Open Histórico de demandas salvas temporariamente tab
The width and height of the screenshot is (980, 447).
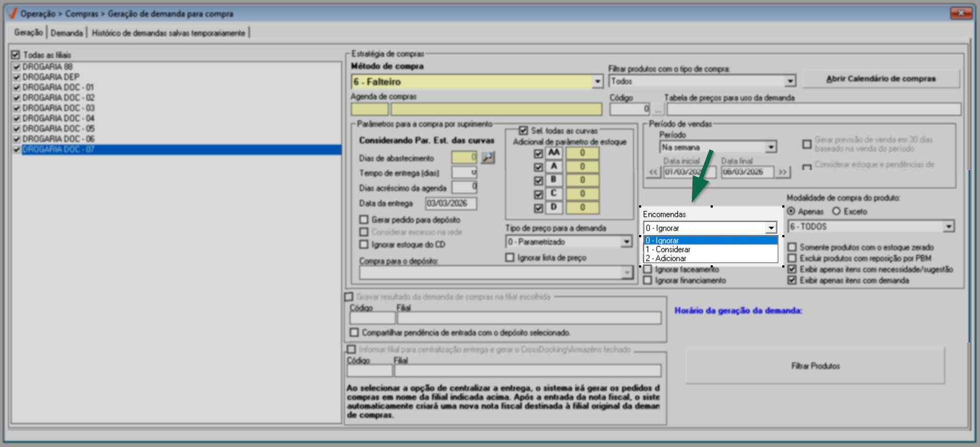pyautogui.click(x=168, y=33)
